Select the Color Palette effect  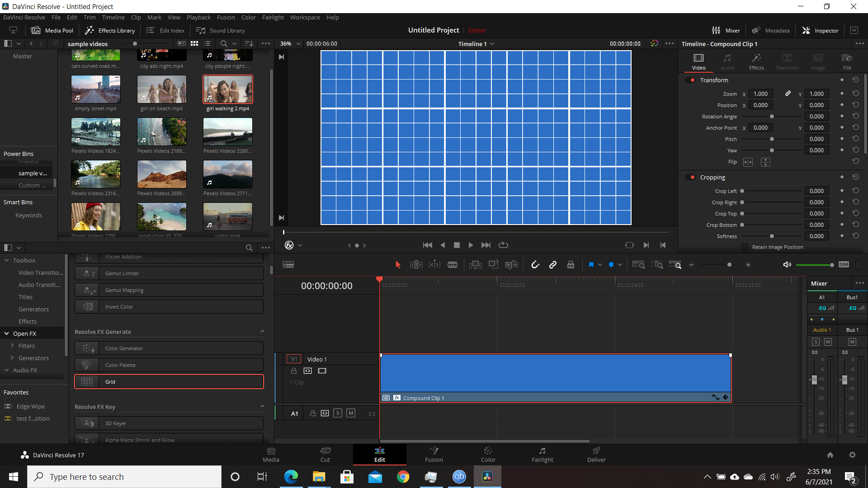169,365
